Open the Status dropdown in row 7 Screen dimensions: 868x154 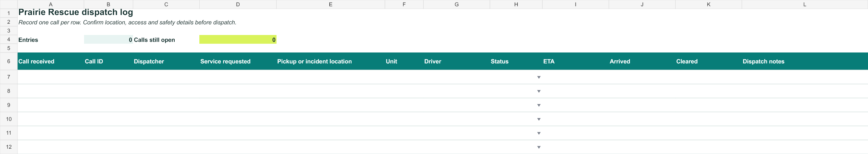(539, 77)
